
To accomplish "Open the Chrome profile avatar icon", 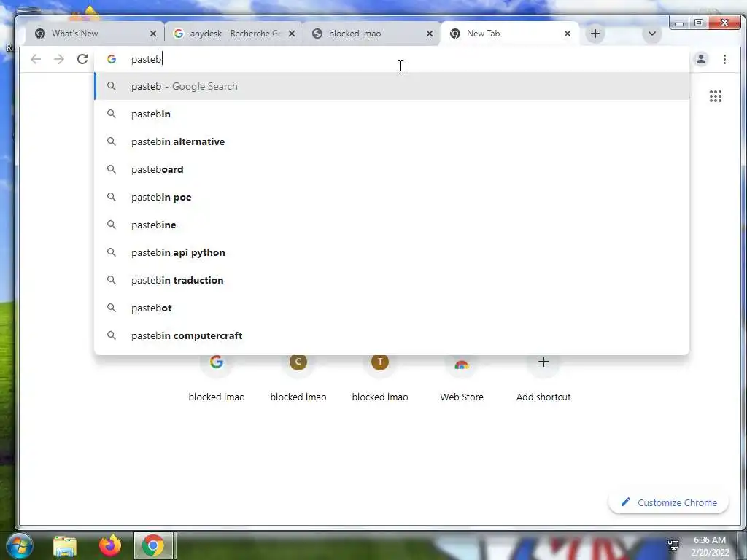I will (701, 59).
